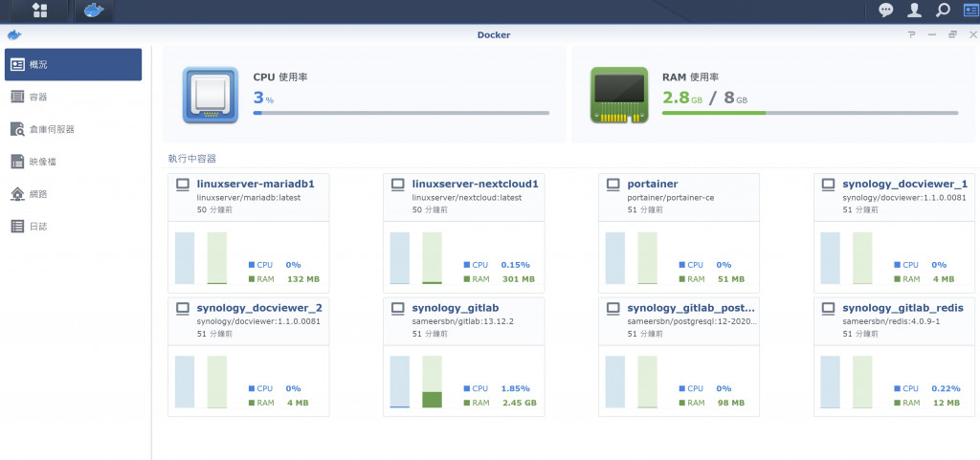Click the CPU usage progress bar
This screenshot has height=460, width=980.
(401, 113)
